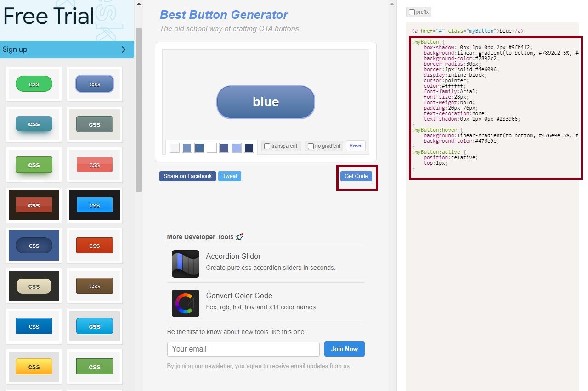
Task: Open the sixth light blue color swatch
Action: click(x=237, y=148)
